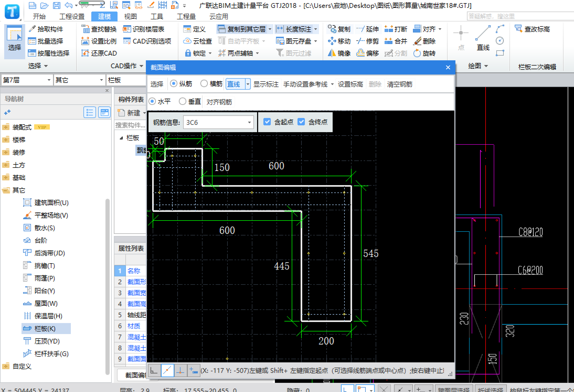The image size is (574, 392).
Task: Switch to the 视图 ribbon tab
Action: tap(130, 17)
